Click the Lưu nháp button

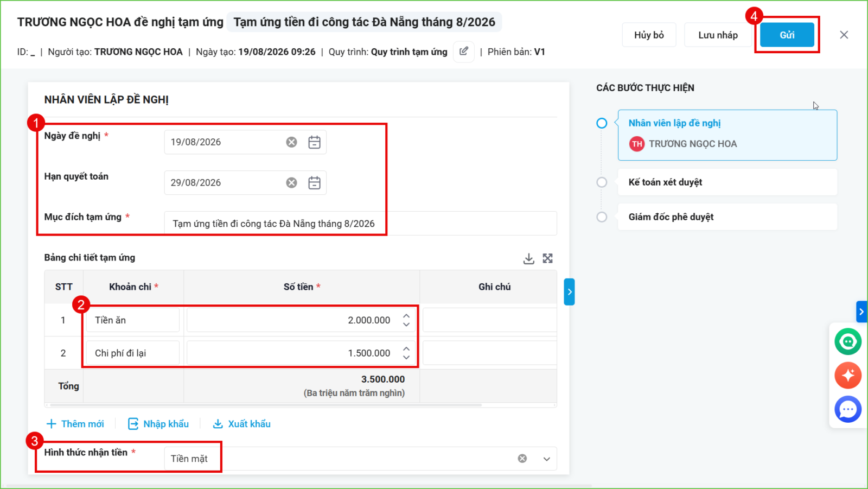pyautogui.click(x=718, y=35)
